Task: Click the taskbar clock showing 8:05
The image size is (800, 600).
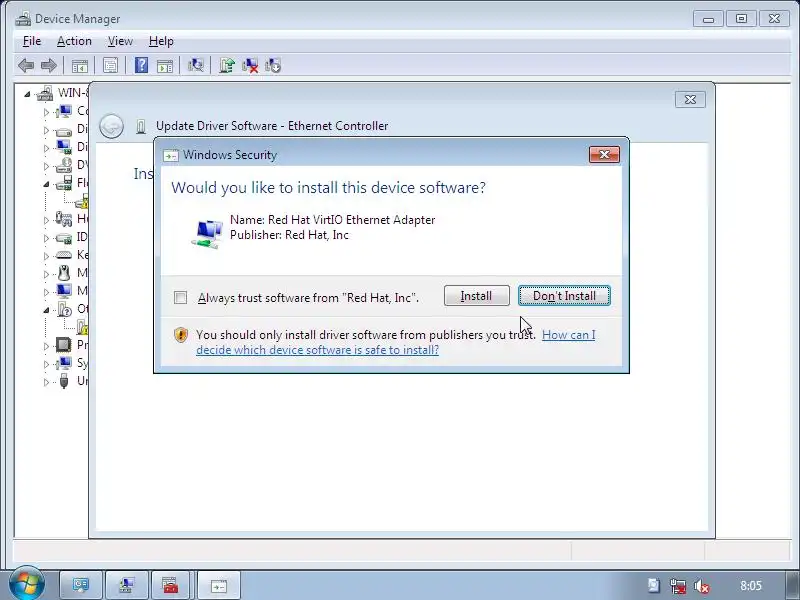Action: [x=751, y=586]
